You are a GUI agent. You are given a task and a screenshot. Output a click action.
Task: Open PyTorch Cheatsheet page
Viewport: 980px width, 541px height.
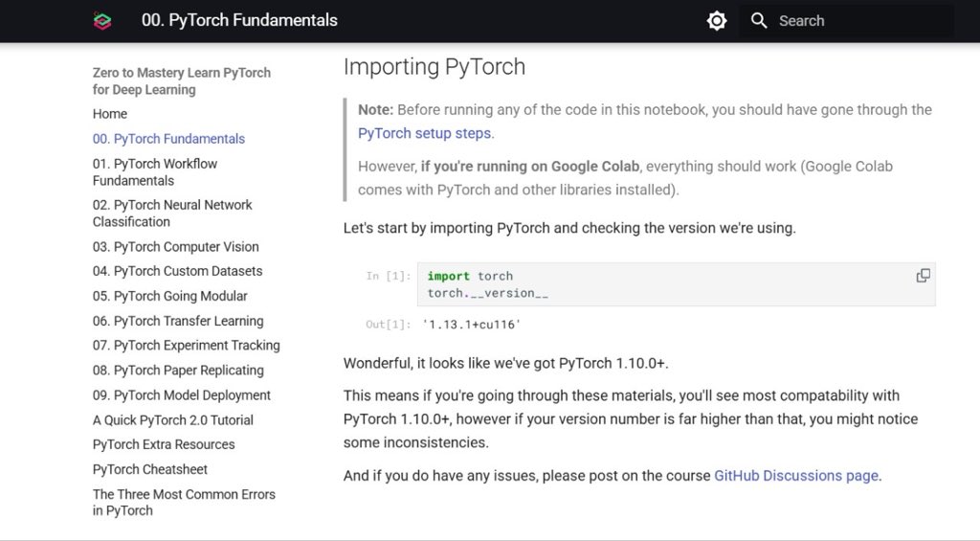(x=150, y=470)
